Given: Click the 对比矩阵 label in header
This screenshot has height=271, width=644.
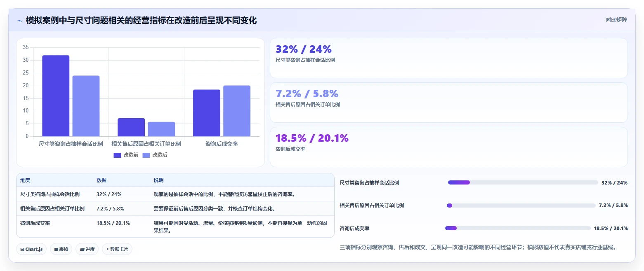Looking at the screenshot, I should (x=616, y=20).
